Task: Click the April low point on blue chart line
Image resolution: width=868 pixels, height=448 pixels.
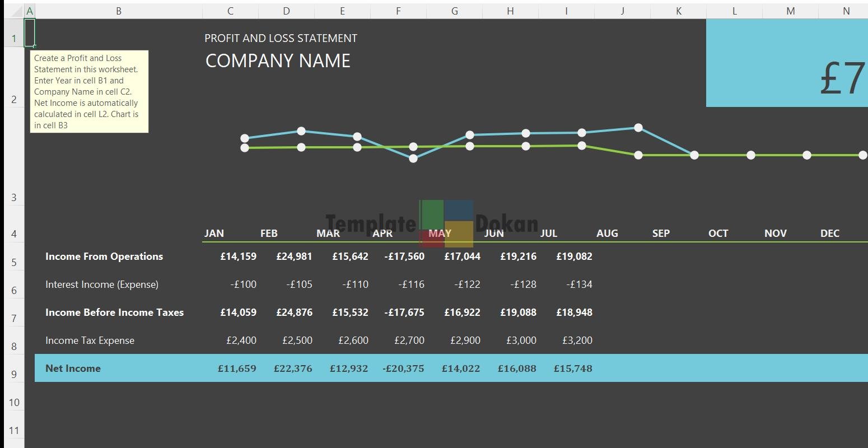Action: (x=413, y=158)
